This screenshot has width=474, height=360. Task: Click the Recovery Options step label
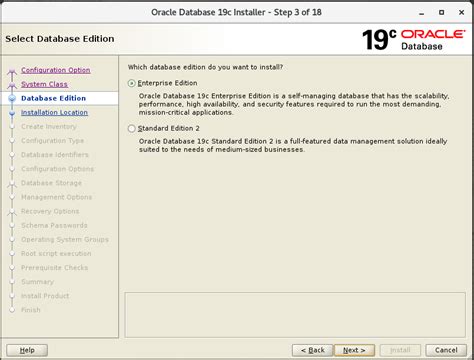[x=50, y=211]
